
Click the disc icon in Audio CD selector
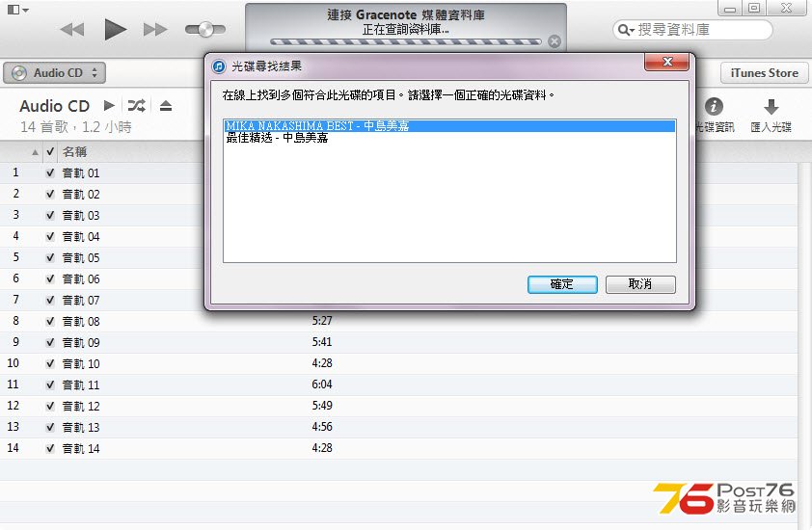pyautogui.click(x=19, y=73)
